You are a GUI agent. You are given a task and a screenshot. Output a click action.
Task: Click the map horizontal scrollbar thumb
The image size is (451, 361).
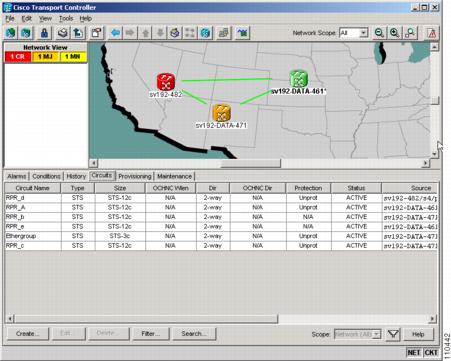[251, 163]
